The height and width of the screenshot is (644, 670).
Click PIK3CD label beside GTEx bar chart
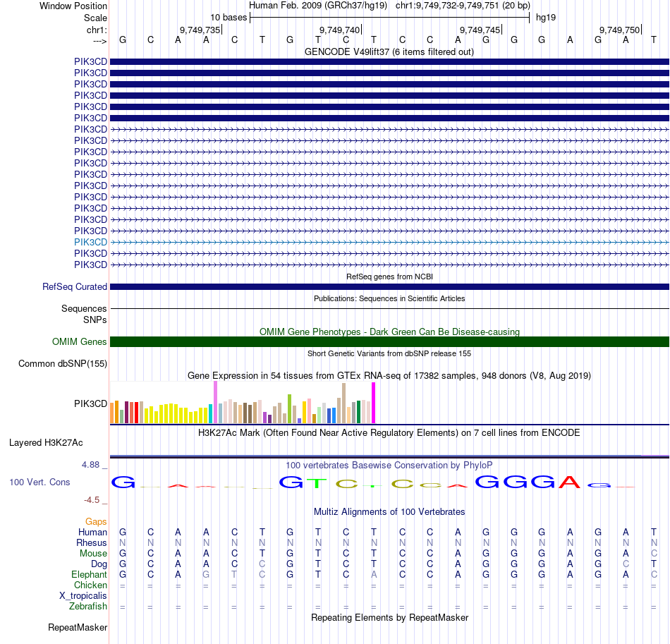90,404
